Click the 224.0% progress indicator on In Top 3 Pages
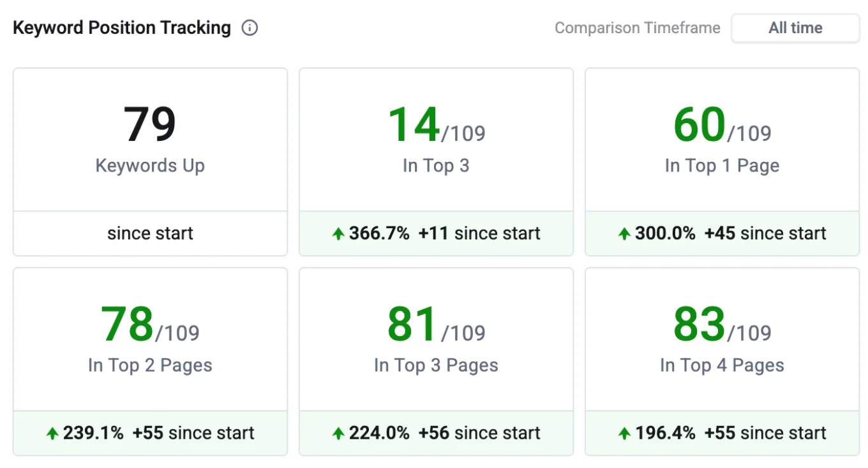868x468 pixels. [x=379, y=433]
